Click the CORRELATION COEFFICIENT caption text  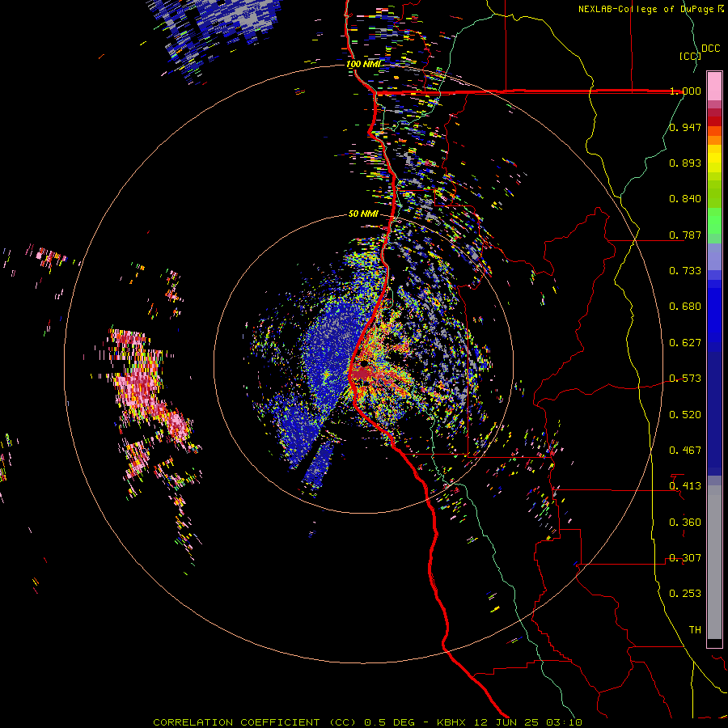point(236,722)
